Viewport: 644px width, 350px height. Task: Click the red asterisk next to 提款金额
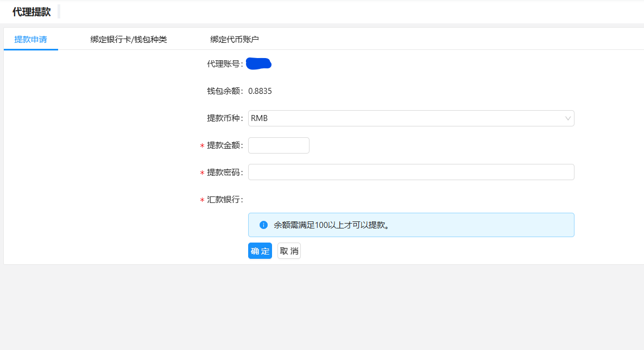(203, 145)
